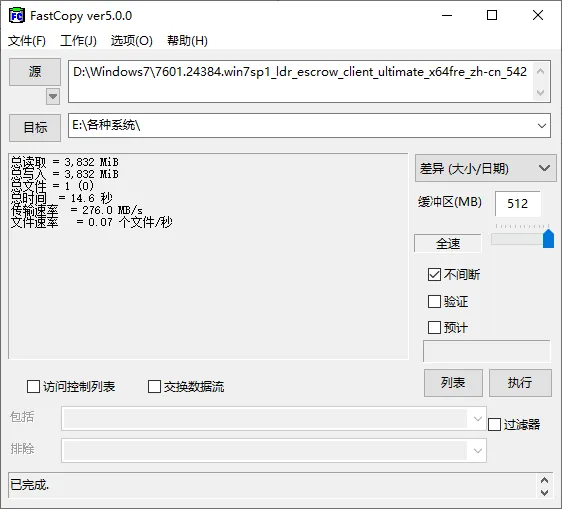The height and width of the screenshot is (509, 562).
Task: Enable the 过滤器 filter checkbox
Action: pos(494,424)
